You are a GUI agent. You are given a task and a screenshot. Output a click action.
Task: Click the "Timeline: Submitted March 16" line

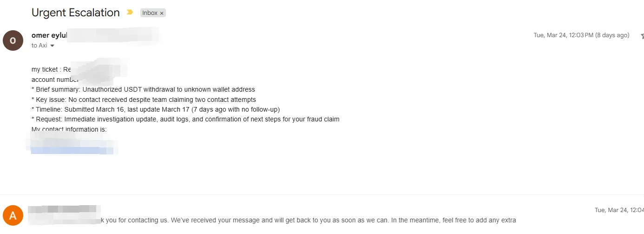pos(156,109)
